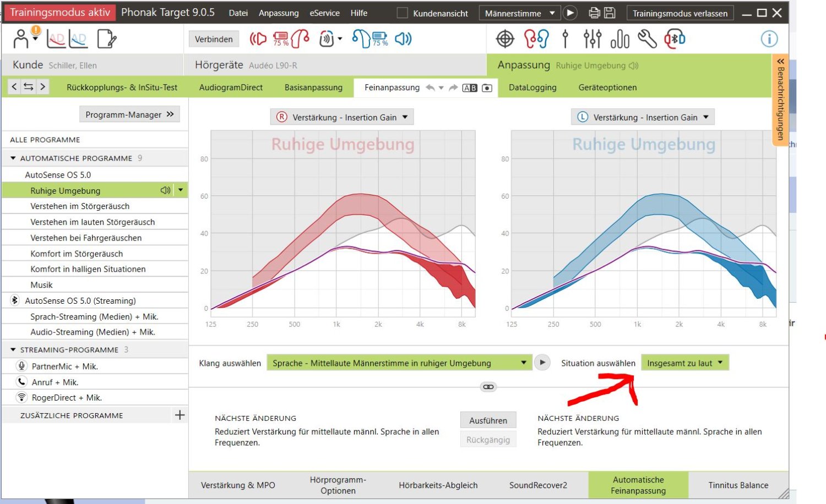The image size is (826, 504).
Task: Open the Insgesamt zu laut dropdown
Action: coord(684,363)
